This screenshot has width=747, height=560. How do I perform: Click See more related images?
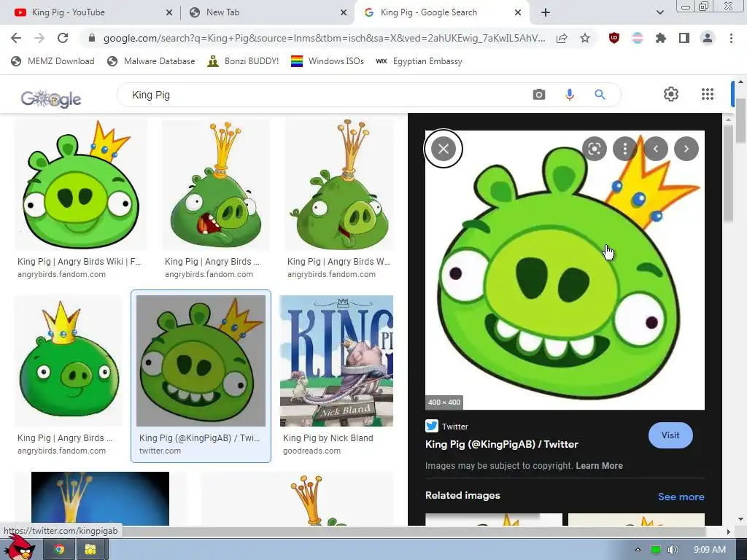681,497
